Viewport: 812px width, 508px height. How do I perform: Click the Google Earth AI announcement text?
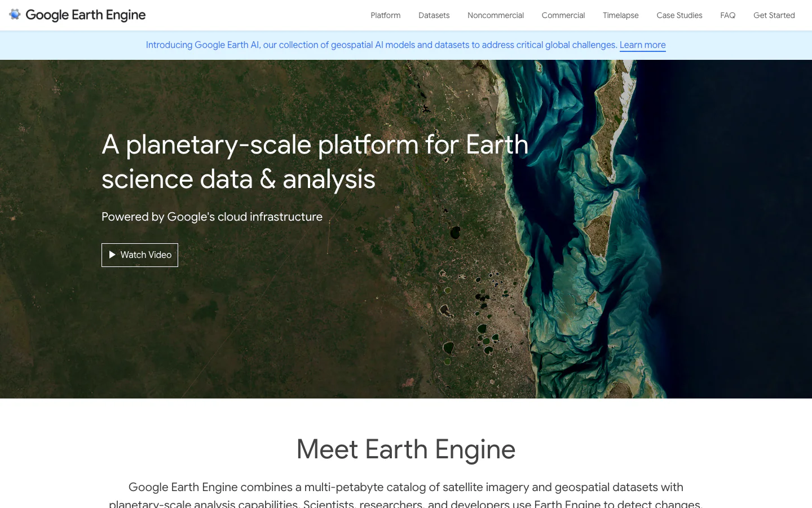click(381, 45)
